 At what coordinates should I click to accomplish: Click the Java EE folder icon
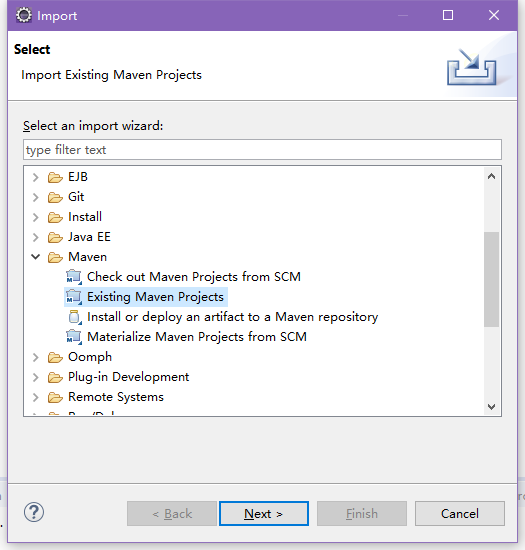click(55, 237)
